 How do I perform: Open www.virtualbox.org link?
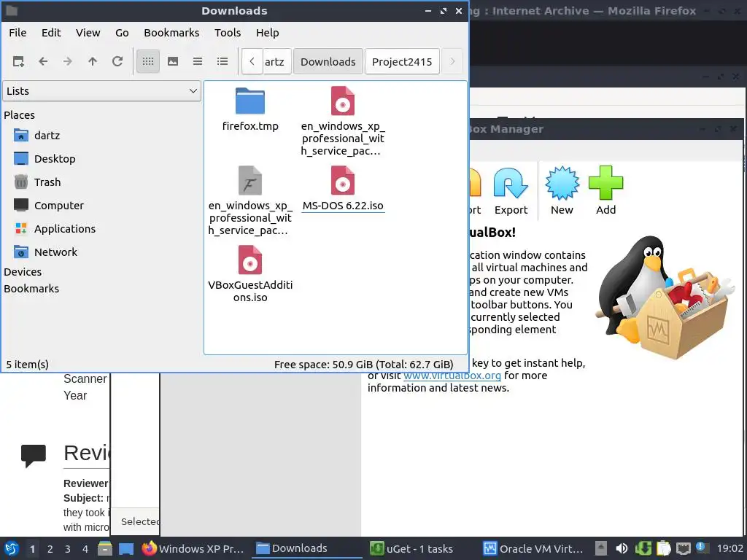pyautogui.click(x=452, y=376)
